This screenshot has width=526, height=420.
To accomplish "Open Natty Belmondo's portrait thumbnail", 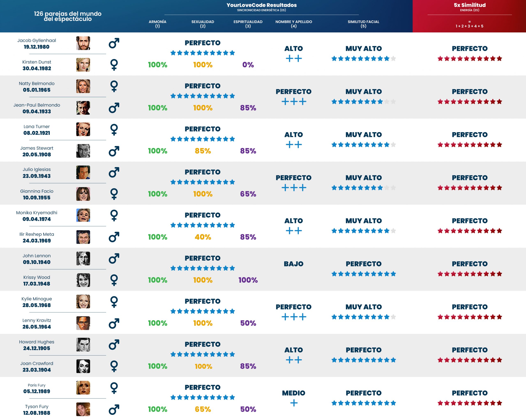I will tap(83, 86).
